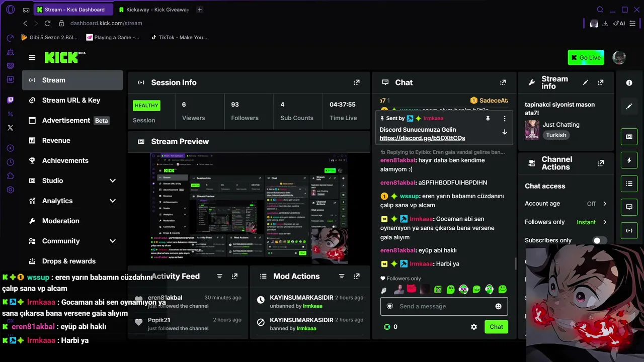
Task: Click the list button in right rail
Action: [x=629, y=184]
